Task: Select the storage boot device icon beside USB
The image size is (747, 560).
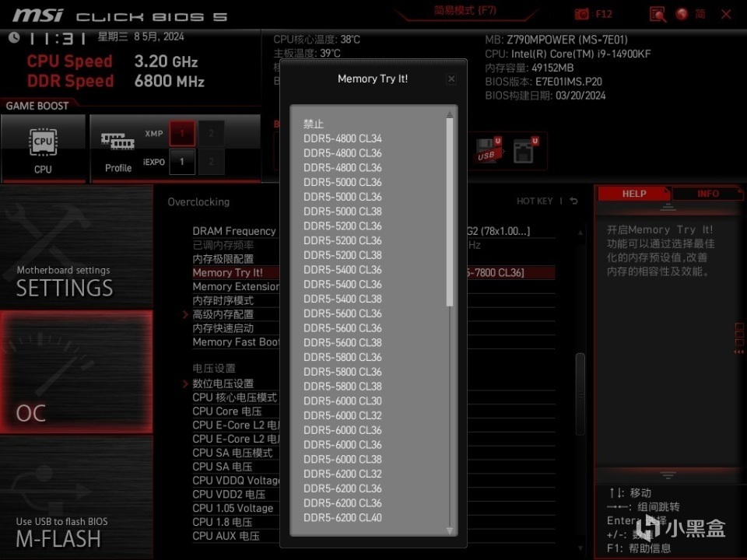Action: point(525,150)
